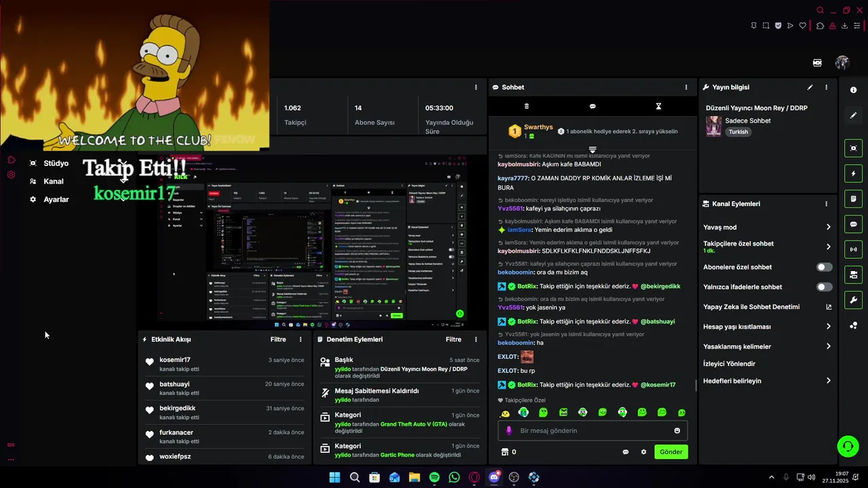Open the green headset support button
868x488 pixels.
848,446
